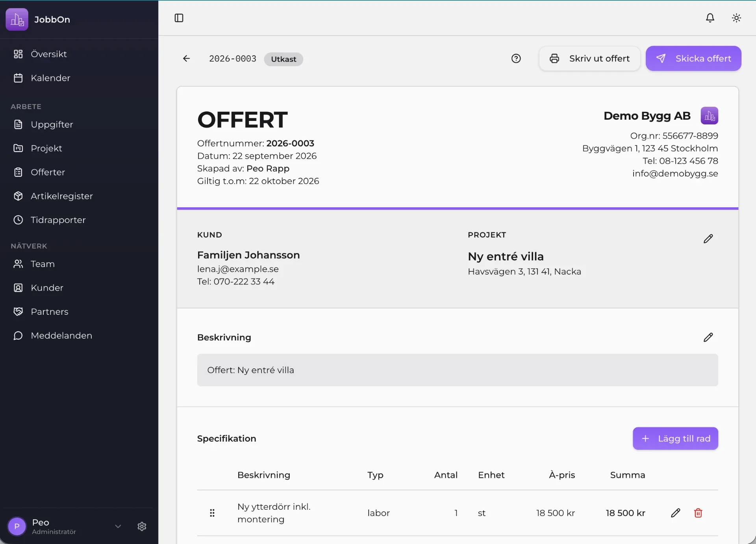Toggle the sidebar panel icon

[179, 18]
